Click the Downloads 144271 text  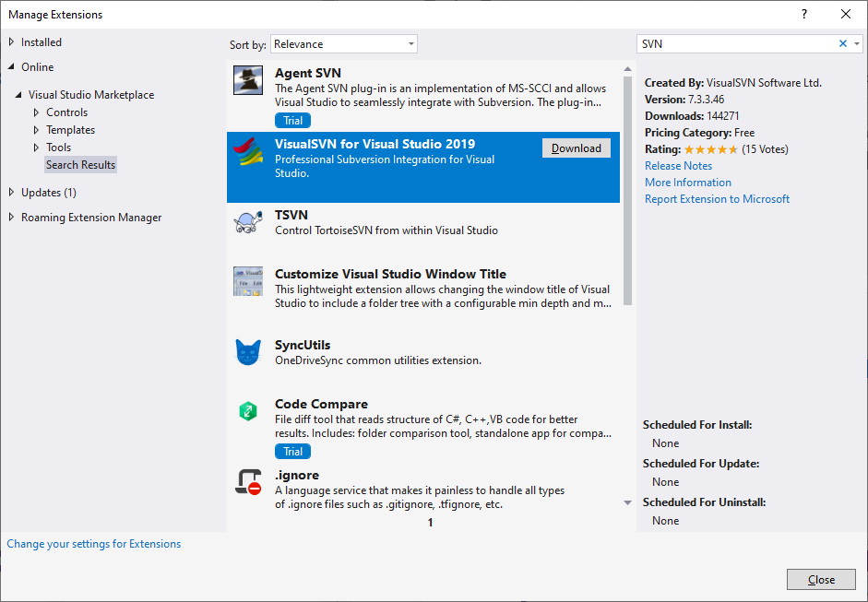click(692, 116)
